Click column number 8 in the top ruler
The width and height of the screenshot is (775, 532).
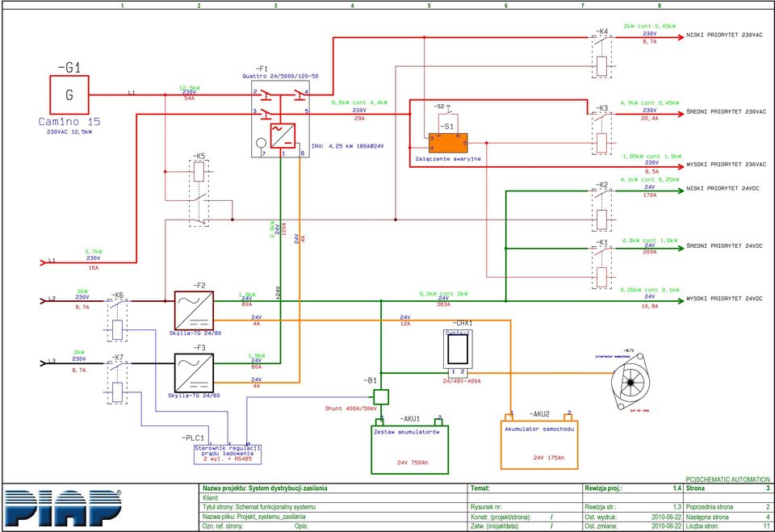click(660, 6)
